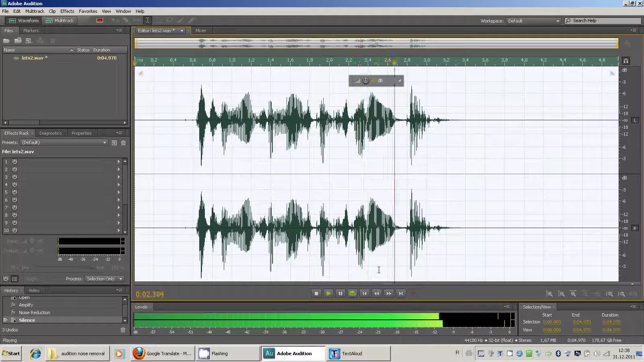Toggle power for effect slot 5
The width and height of the screenshot is (644, 362).
pos(14,192)
